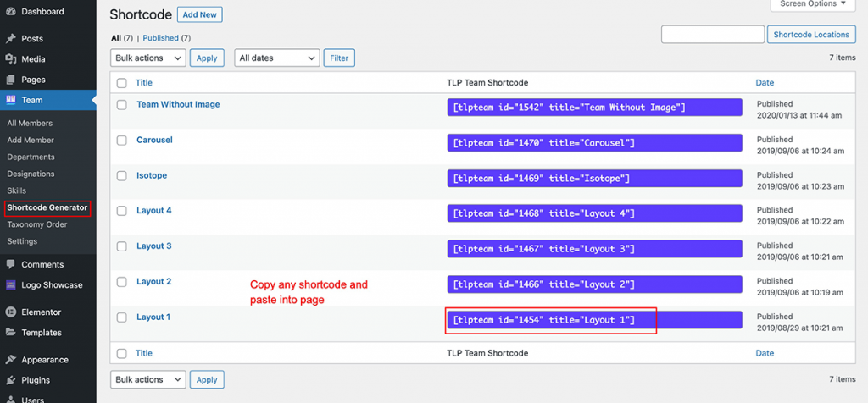This screenshot has width=868, height=403.
Task: Open Designations submenu item
Action: 31,174
